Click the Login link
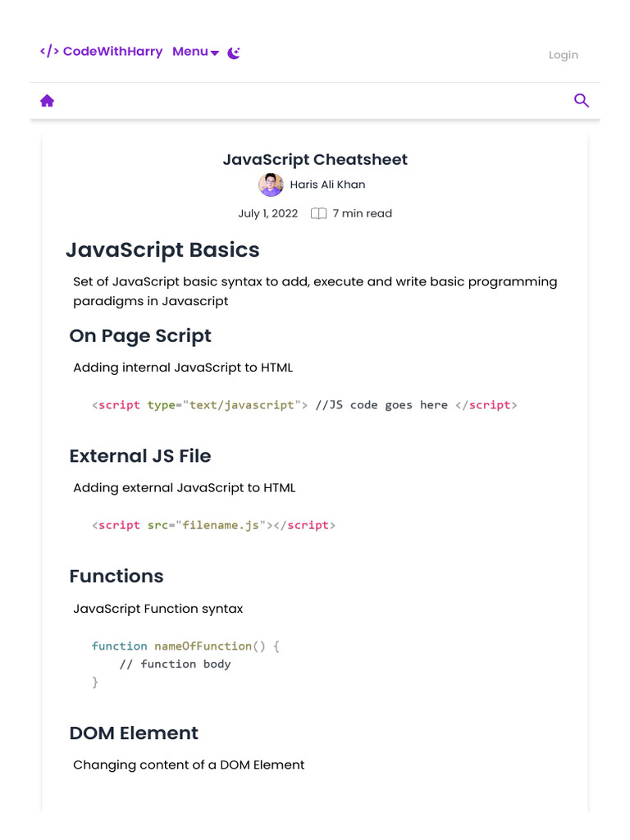The image size is (630, 840). tap(563, 55)
